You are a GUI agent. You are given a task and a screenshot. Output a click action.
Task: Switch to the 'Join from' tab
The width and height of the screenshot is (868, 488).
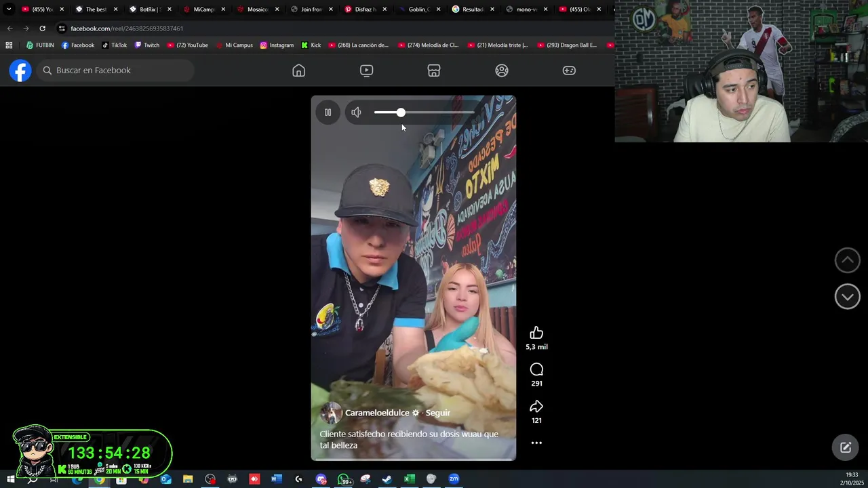311,9
